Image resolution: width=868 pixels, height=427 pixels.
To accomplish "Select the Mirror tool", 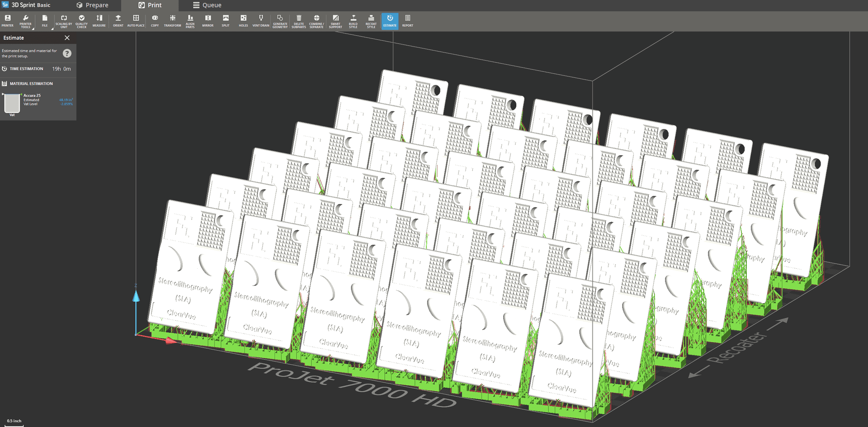I will pyautogui.click(x=208, y=21).
